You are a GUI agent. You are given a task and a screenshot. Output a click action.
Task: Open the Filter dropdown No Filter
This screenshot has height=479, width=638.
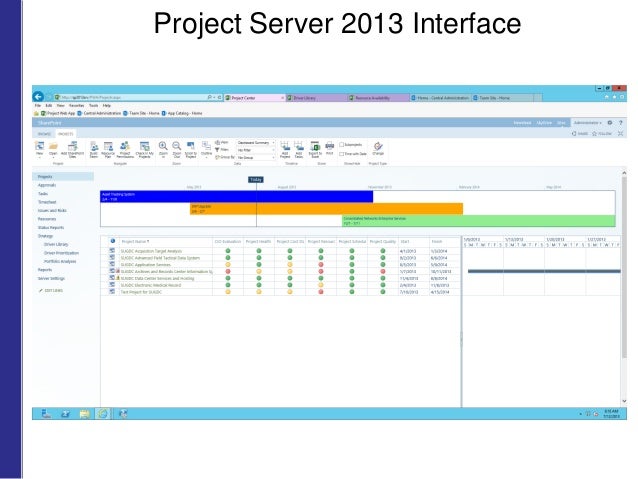[256, 150]
